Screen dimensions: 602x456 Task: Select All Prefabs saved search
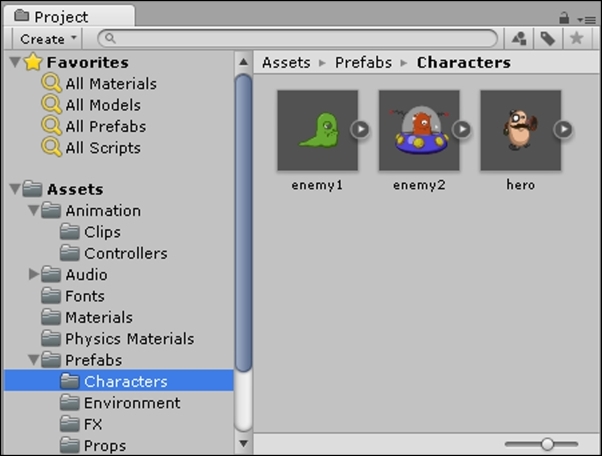106,127
